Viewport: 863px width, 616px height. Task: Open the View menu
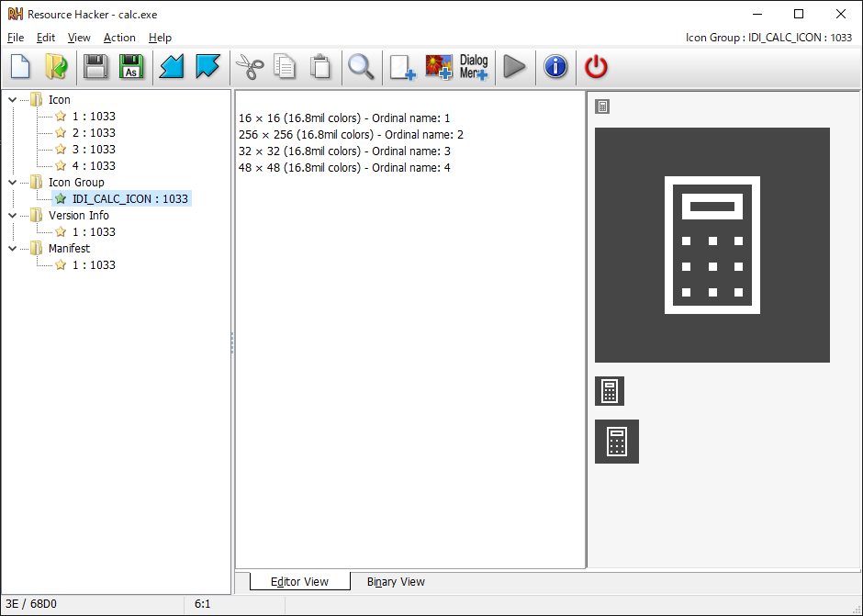click(79, 38)
